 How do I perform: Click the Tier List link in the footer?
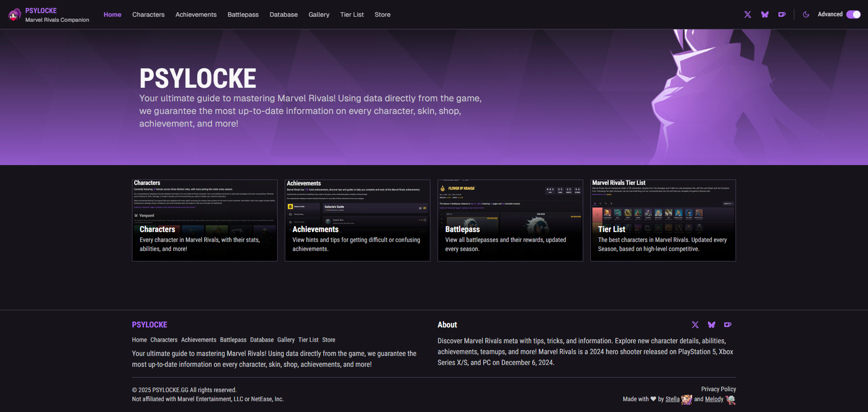[x=308, y=340]
